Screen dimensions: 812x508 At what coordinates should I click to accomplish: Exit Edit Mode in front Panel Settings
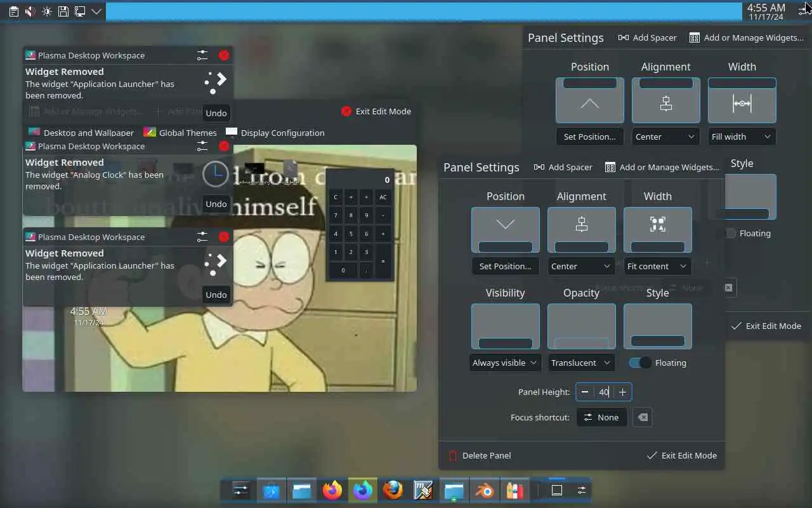click(681, 455)
